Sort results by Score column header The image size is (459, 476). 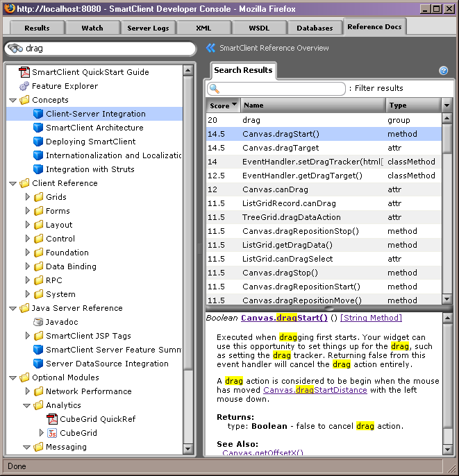pyautogui.click(x=223, y=105)
